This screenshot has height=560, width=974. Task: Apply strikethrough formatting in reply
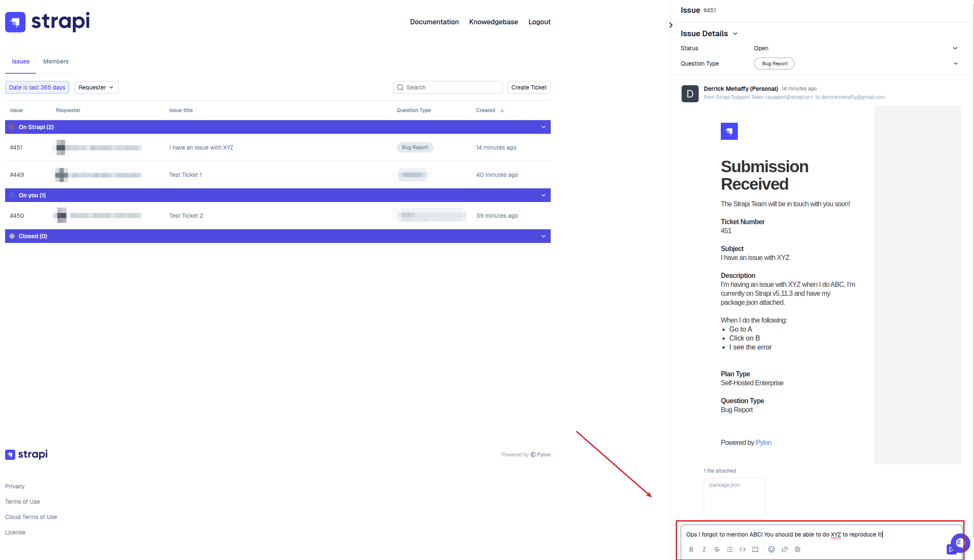pos(717,549)
